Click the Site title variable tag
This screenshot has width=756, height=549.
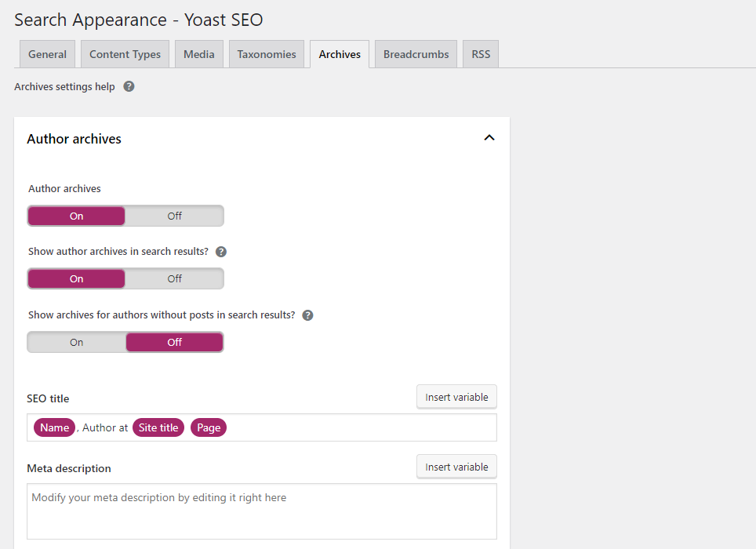[x=158, y=427]
